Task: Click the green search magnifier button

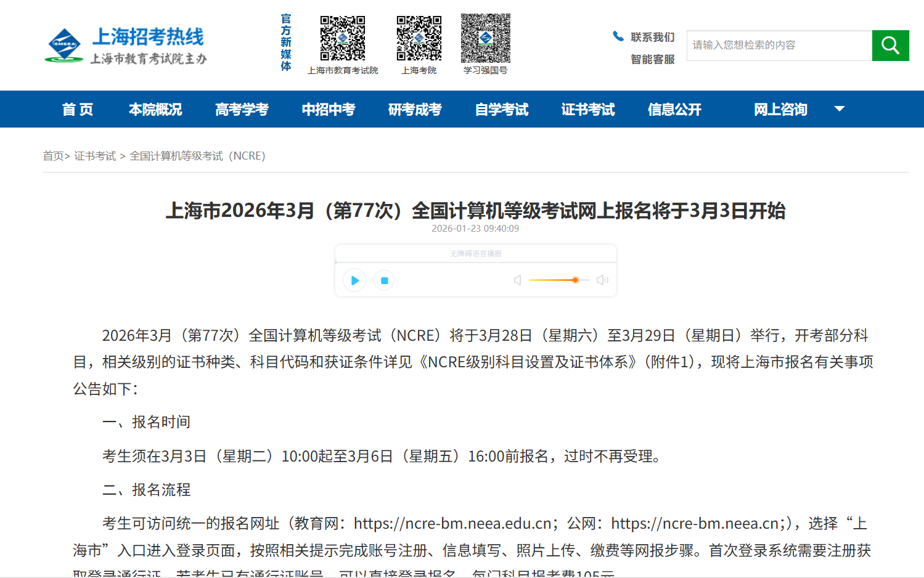Action: click(x=890, y=46)
